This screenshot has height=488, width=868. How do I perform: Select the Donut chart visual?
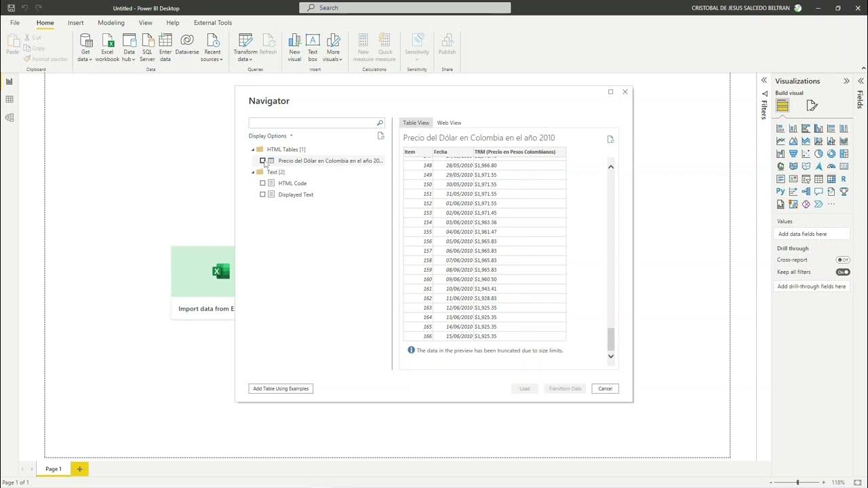pos(831,154)
